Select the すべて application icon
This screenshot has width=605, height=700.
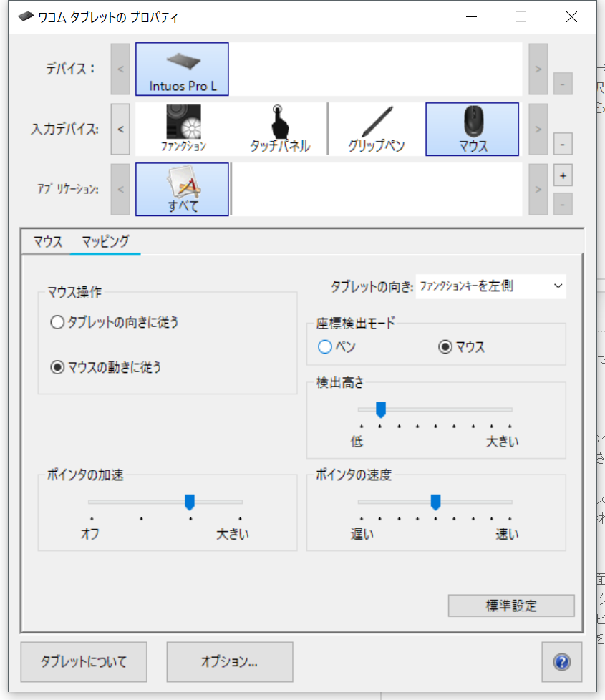182,189
